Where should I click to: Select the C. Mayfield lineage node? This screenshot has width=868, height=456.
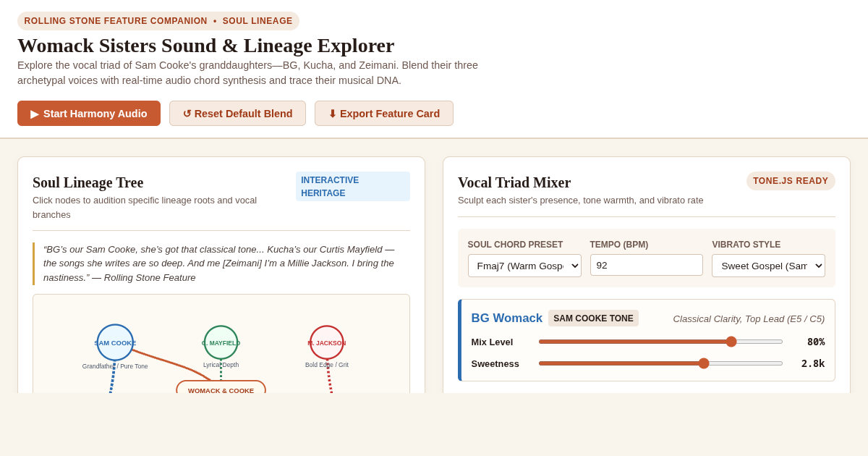pos(221,342)
